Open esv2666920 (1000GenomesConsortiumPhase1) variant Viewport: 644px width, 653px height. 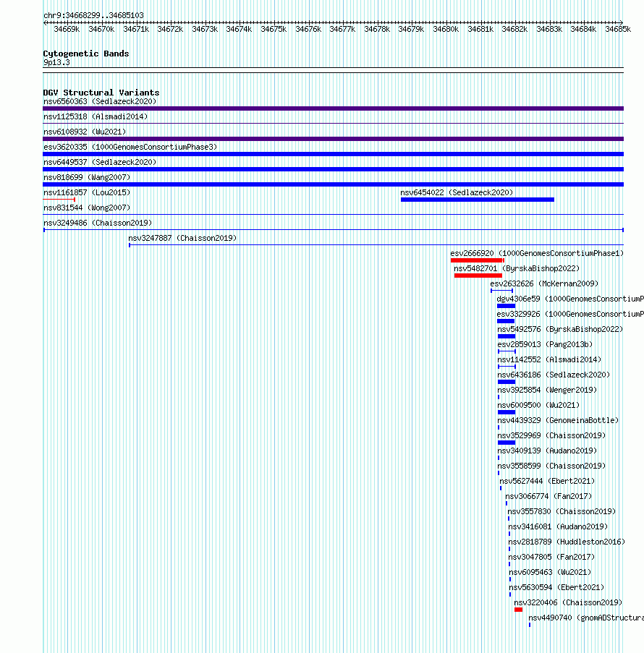(x=537, y=253)
